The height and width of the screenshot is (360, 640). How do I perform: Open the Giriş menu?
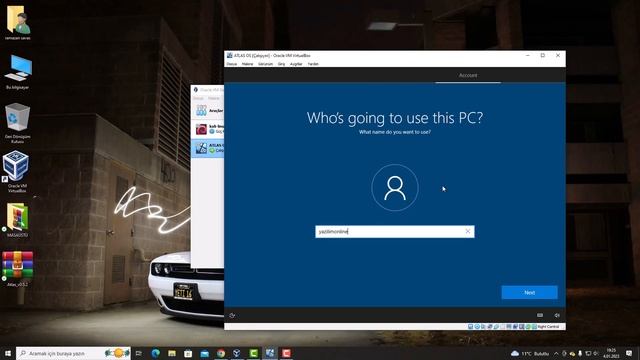click(281, 64)
